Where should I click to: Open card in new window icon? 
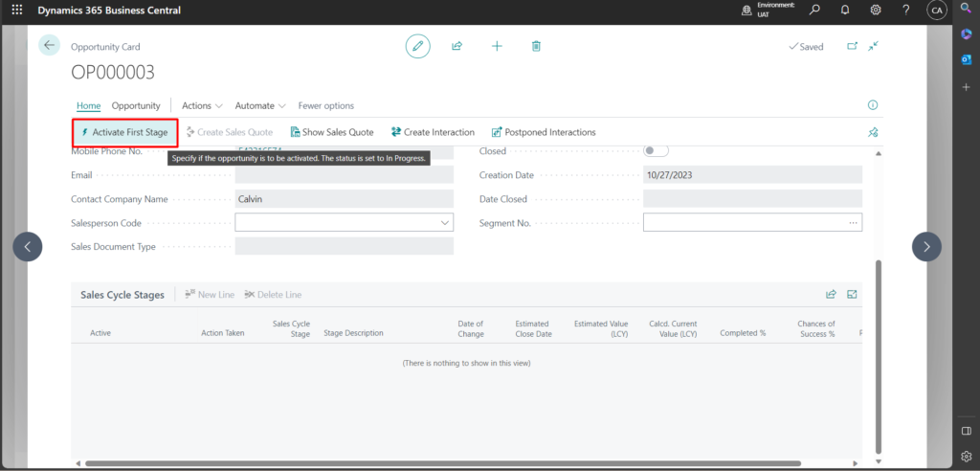click(852, 46)
